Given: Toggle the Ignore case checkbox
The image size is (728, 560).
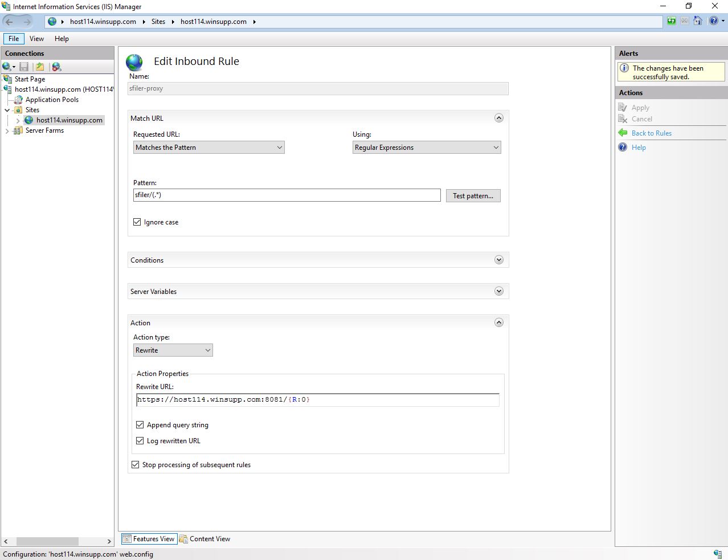Looking at the screenshot, I should tap(137, 222).
